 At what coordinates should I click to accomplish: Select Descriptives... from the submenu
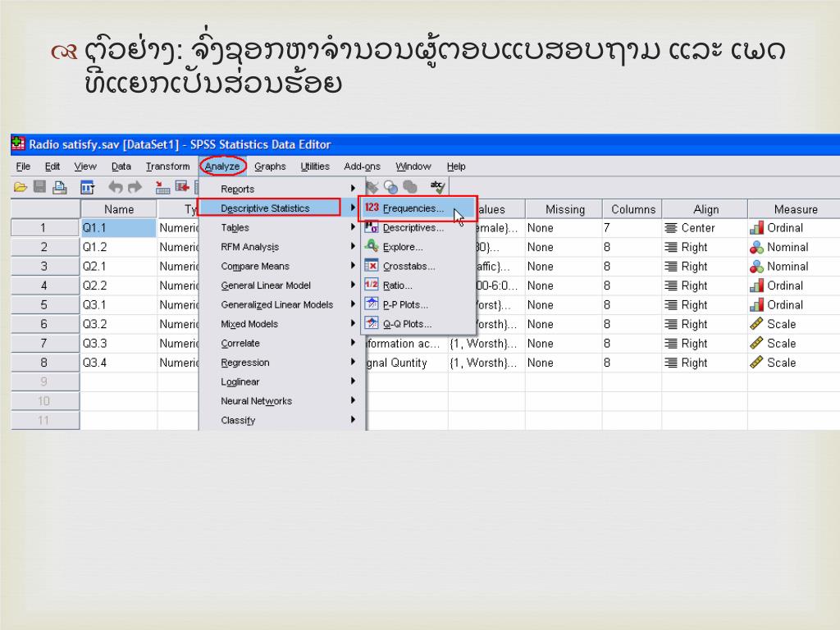click(x=418, y=228)
